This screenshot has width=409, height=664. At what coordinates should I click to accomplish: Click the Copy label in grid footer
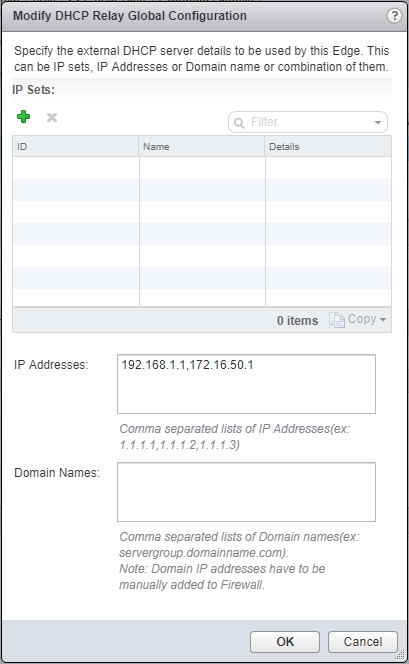pyautogui.click(x=362, y=319)
